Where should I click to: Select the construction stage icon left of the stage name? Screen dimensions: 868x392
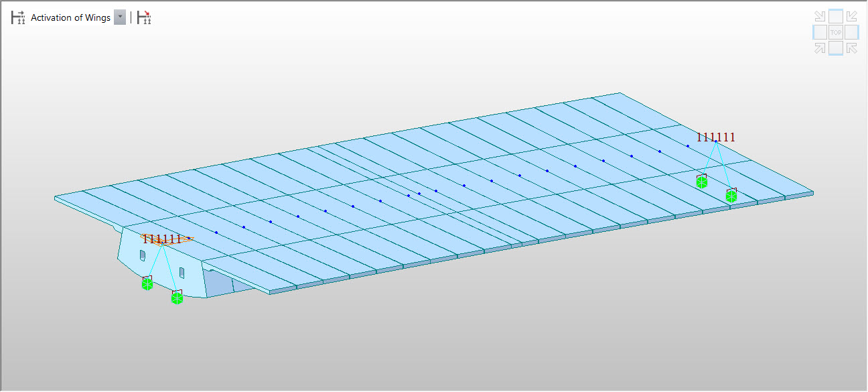18,17
